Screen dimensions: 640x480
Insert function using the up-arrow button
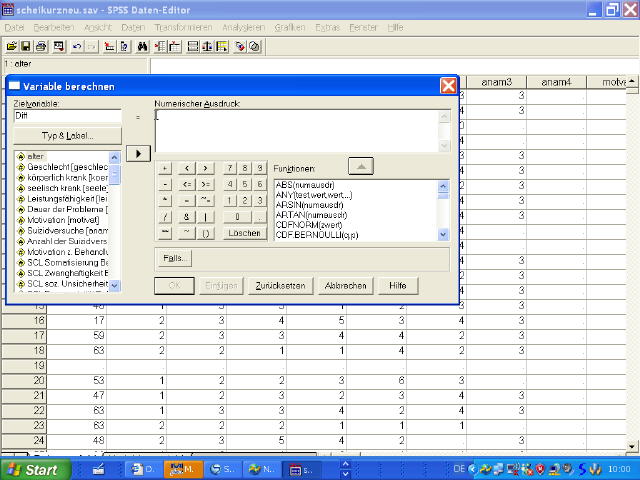[361, 166]
